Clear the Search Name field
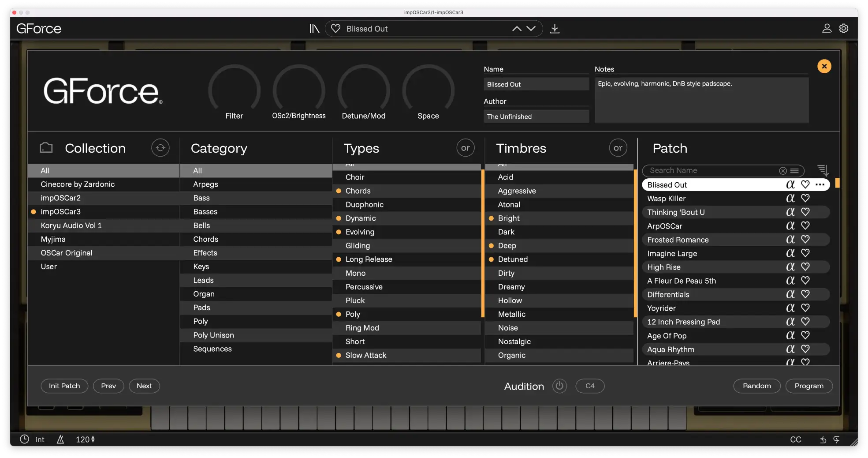The height and width of the screenshot is (458, 868). tap(783, 171)
